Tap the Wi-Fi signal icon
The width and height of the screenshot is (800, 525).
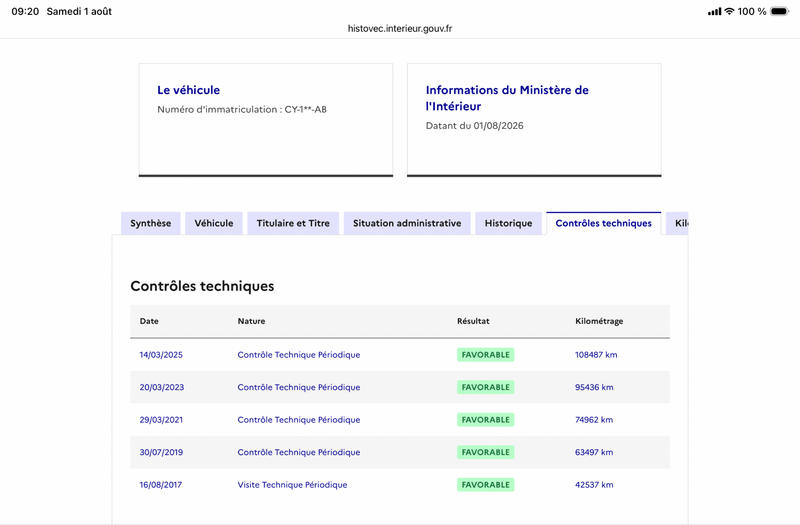730,11
